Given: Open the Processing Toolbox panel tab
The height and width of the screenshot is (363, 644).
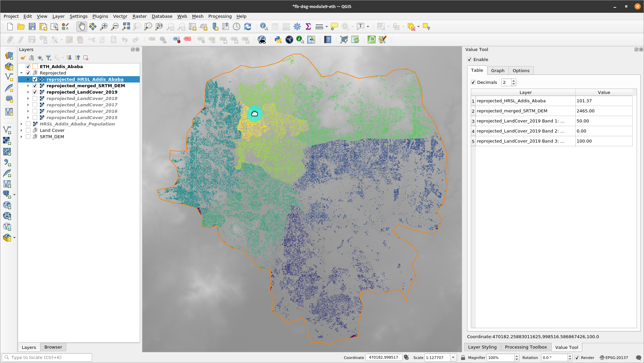Looking at the screenshot, I should click(526, 347).
